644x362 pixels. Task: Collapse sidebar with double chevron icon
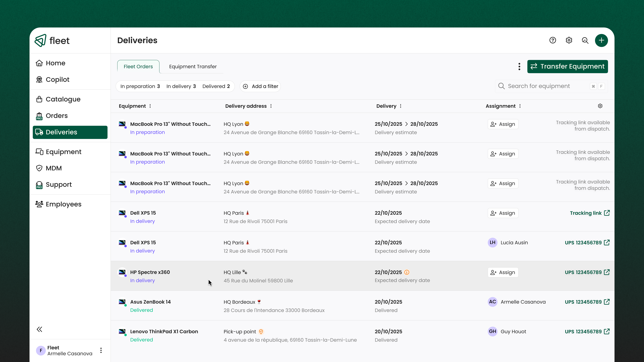pos(39,329)
